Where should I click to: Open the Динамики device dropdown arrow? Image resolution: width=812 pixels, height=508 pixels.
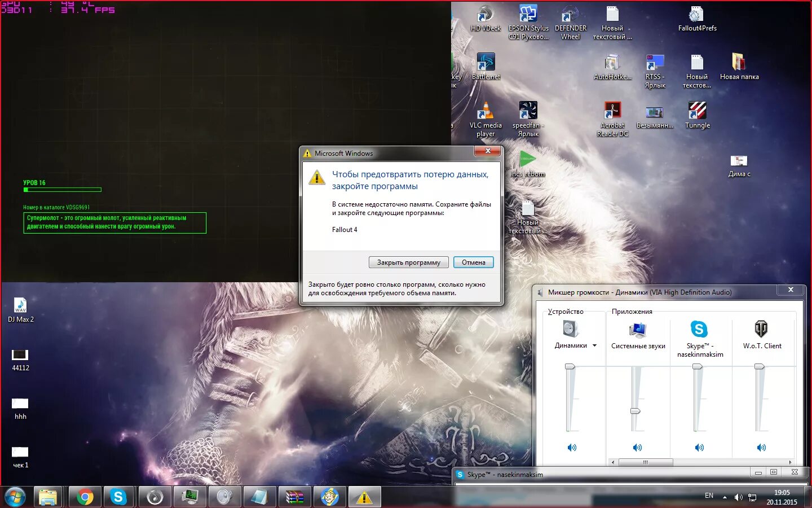pos(594,345)
